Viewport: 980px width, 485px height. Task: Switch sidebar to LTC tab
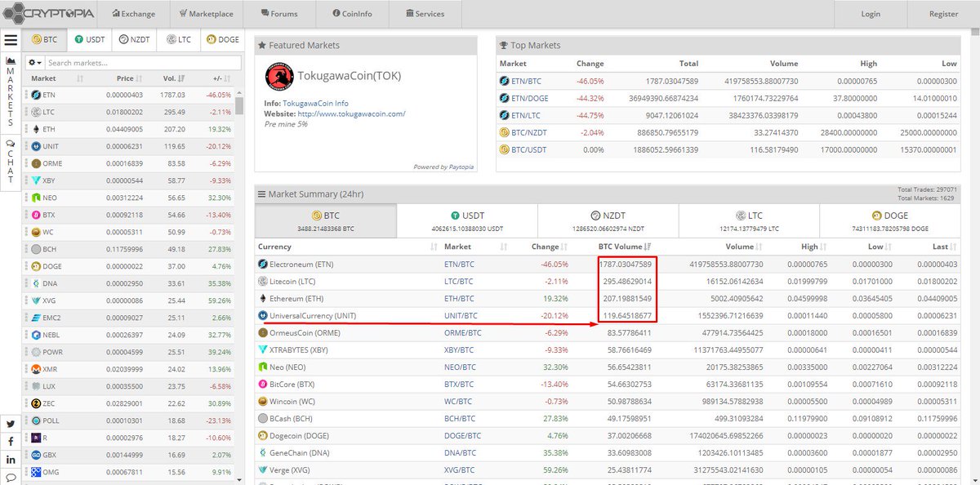tap(179, 39)
